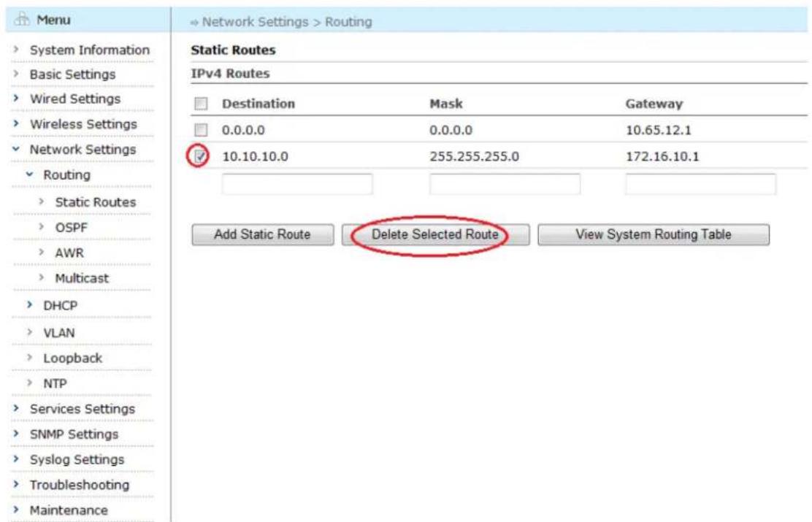Open NTP settings entry

[55, 384]
